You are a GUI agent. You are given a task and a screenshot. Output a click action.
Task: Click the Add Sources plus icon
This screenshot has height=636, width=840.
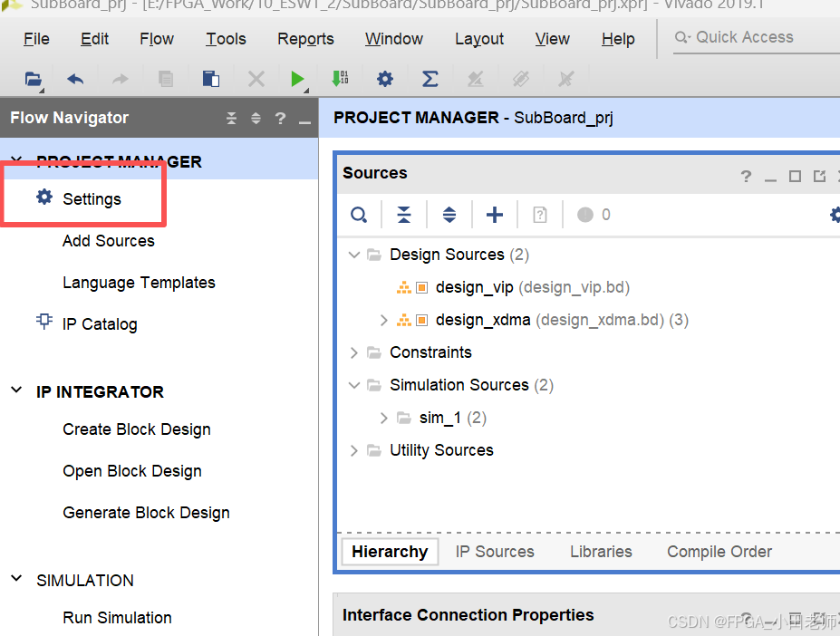(x=495, y=215)
